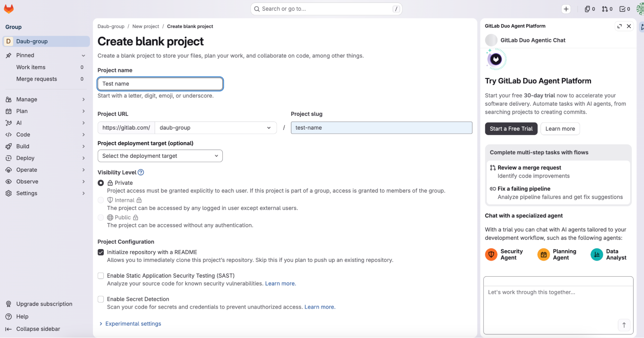Click the Operate section icon
This screenshot has width=644, height=338.
[9, 170]
